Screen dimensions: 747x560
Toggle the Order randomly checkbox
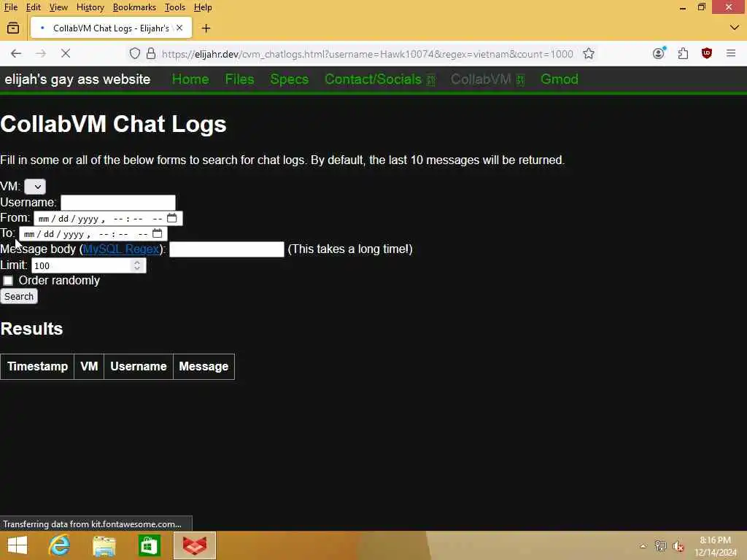(8, 281)
